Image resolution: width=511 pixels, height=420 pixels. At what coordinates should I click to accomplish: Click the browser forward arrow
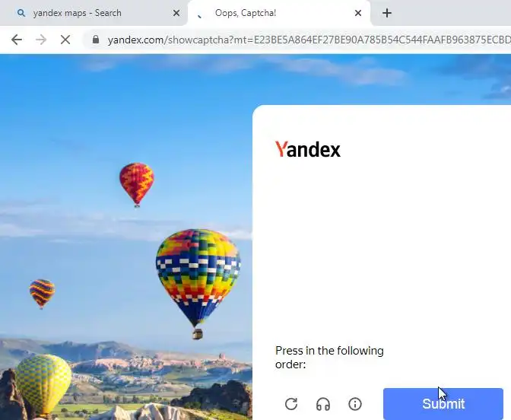(41, 40)
